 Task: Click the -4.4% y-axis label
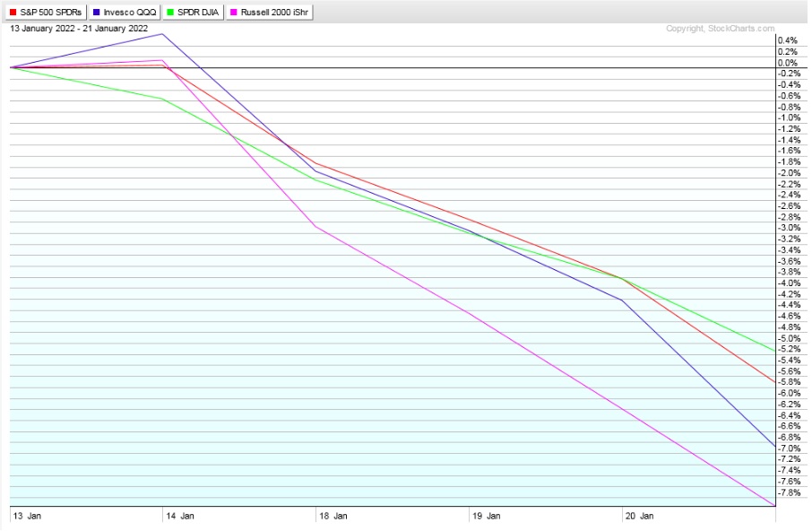pos(790,305)
